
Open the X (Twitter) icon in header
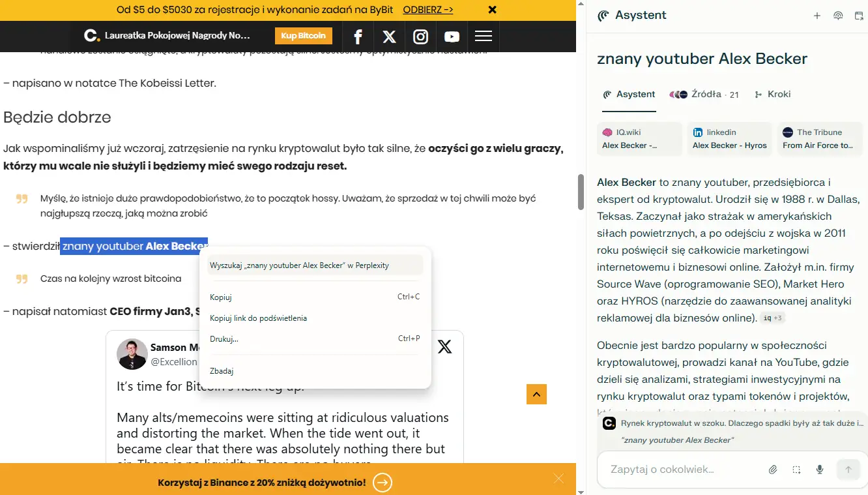click(x=389, y=37)
